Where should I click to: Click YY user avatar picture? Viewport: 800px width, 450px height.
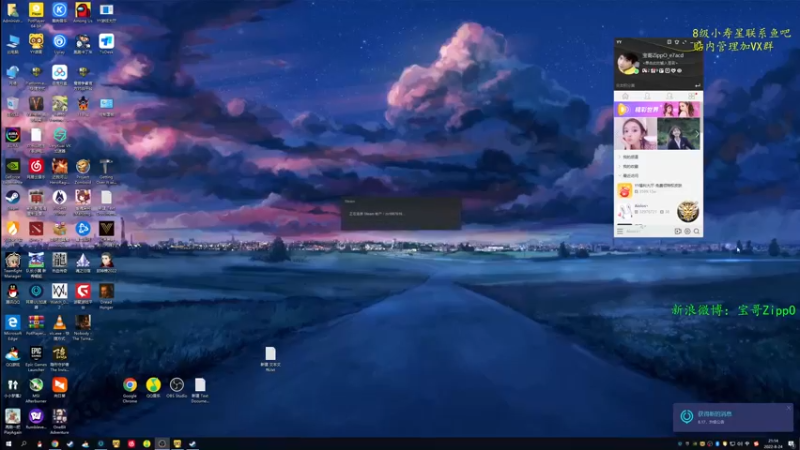(x=628, y=63)
